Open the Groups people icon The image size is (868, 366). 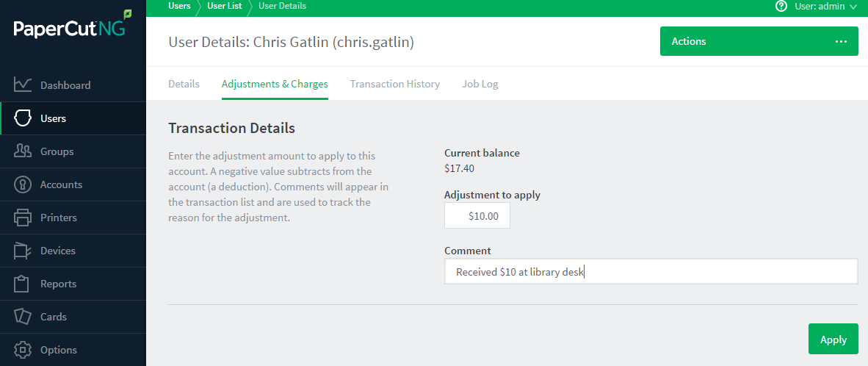(22, 151)
